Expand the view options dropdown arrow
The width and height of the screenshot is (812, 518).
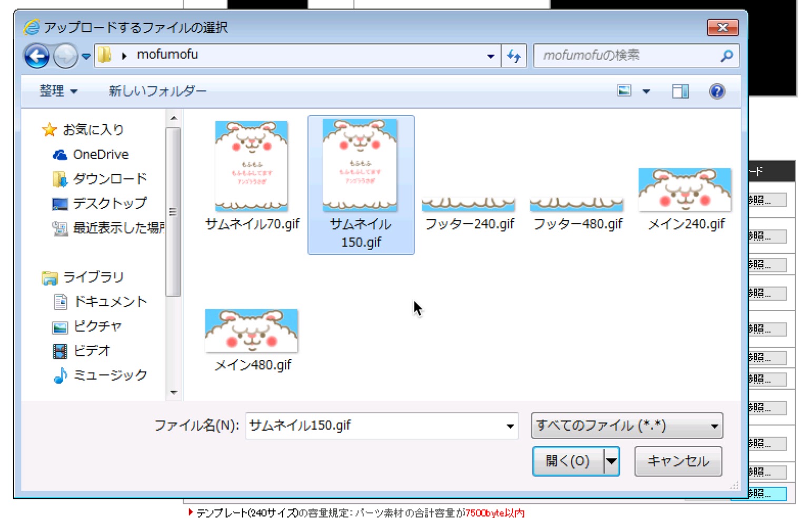646,92
